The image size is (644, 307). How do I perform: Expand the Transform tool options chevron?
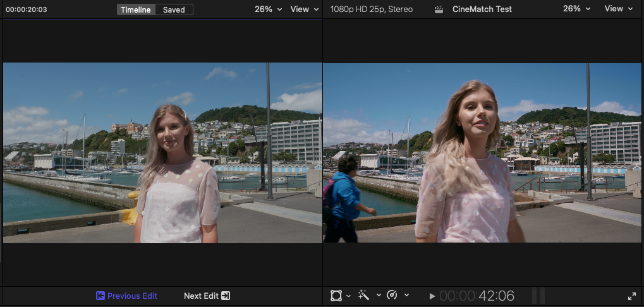[x=349, y=296]
